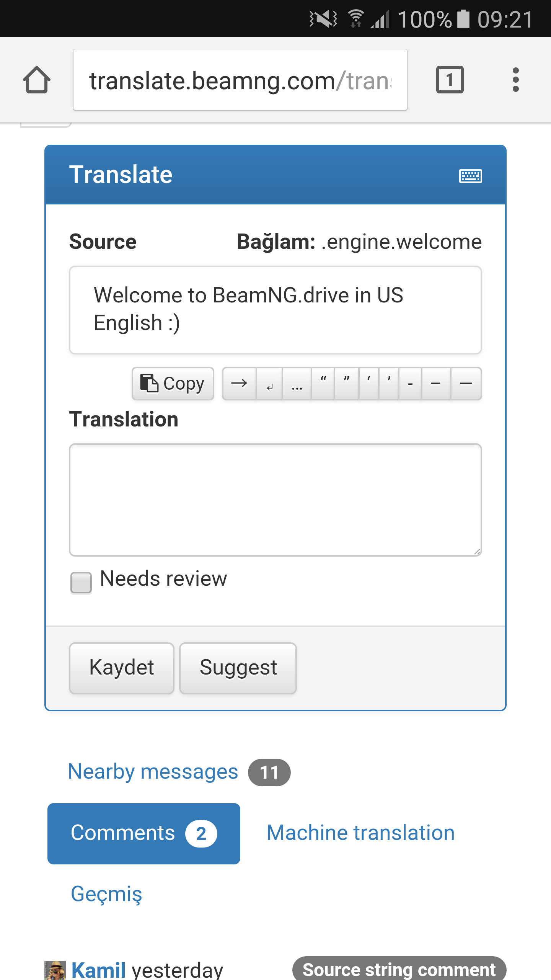551x980 pixels.
Task: Check the Needs review checkbox
Action: (x=81, y=583)
